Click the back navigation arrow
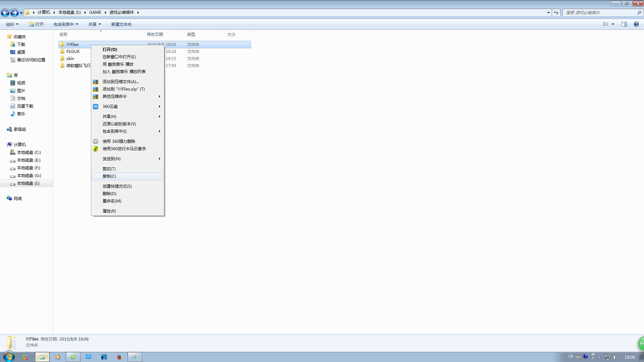 [5, 13]
